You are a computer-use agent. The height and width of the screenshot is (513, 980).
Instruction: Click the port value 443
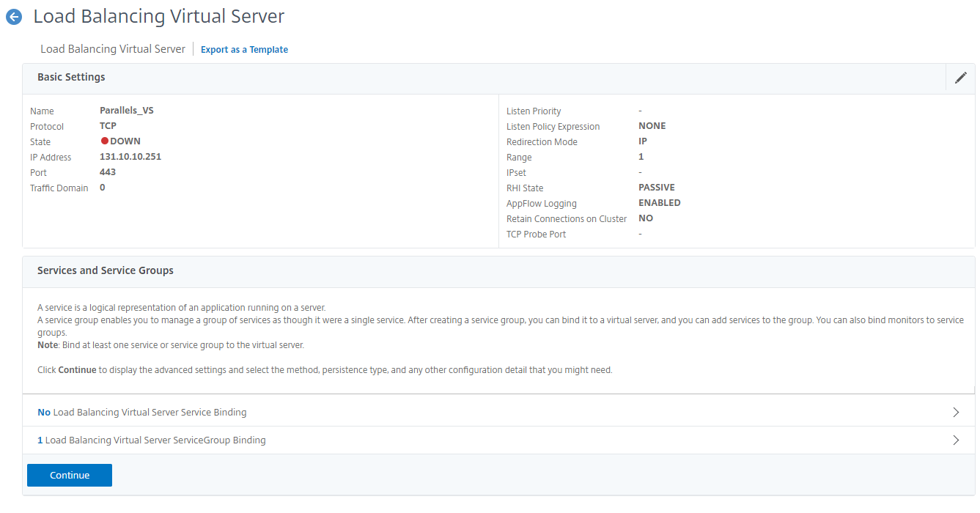coord(108,172)
